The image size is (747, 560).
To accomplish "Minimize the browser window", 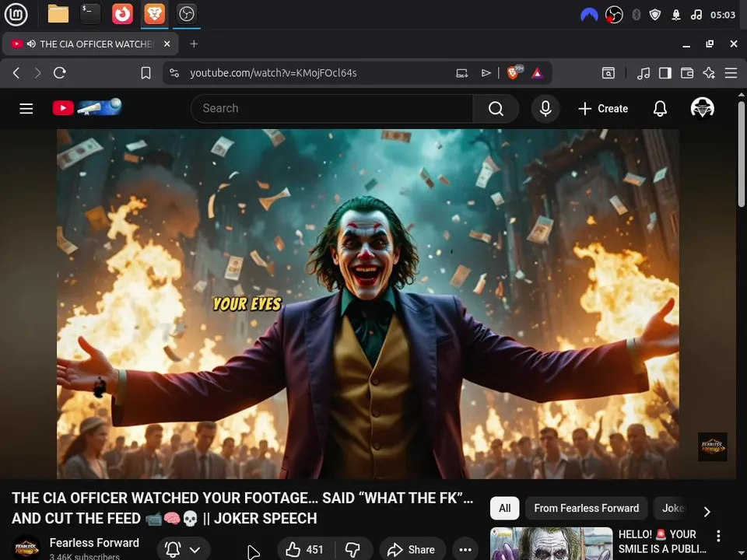I will [x=686, y=44].
